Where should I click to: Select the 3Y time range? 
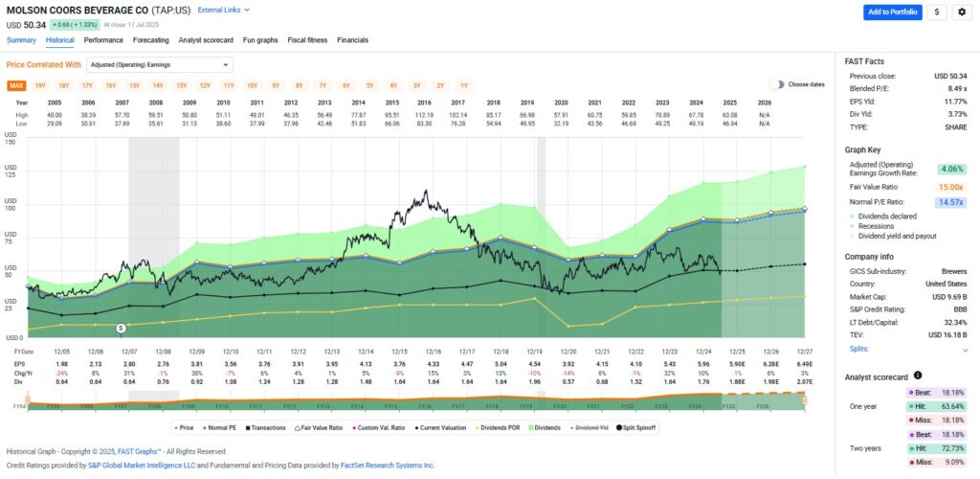tap(417, 85)
